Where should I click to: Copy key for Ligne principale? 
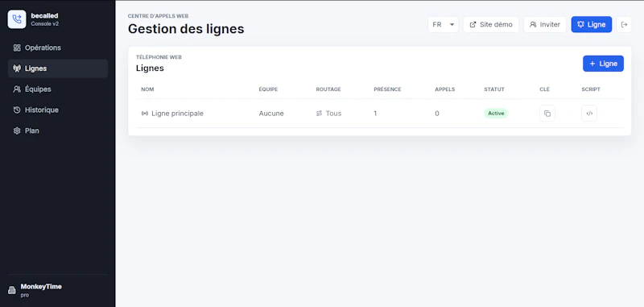(547, 114)
